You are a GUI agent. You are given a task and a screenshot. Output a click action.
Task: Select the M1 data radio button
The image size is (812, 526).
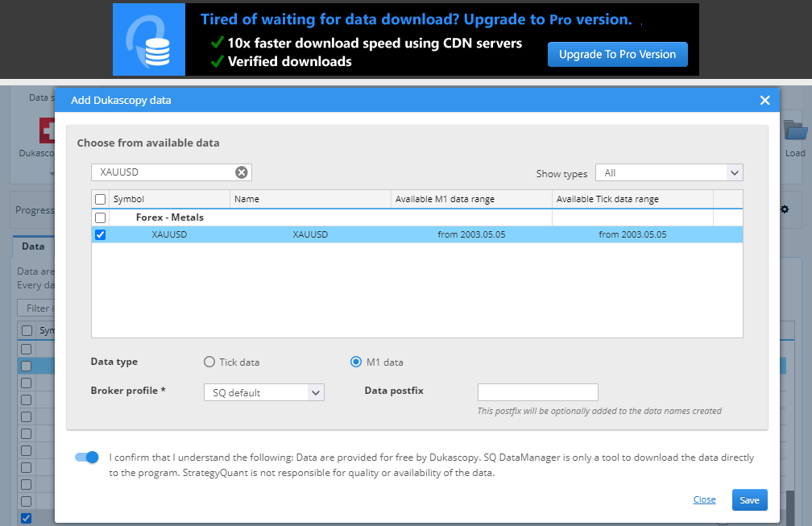coord(356,362)
